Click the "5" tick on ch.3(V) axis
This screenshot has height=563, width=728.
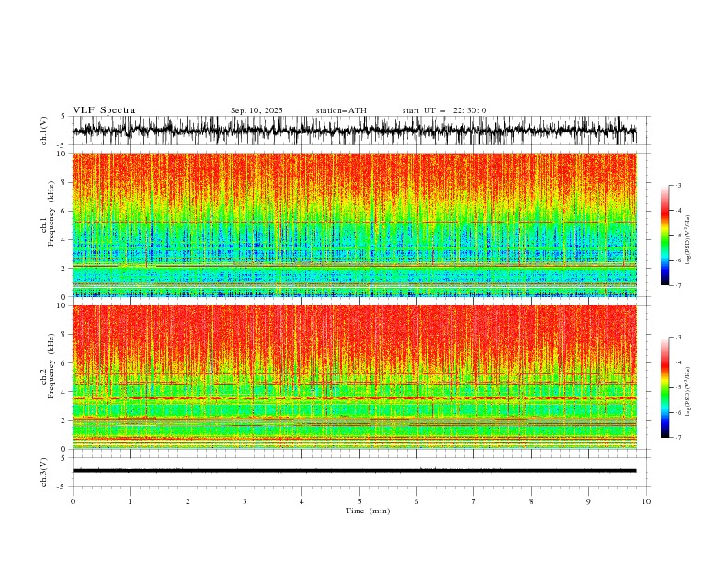[63, 458]
